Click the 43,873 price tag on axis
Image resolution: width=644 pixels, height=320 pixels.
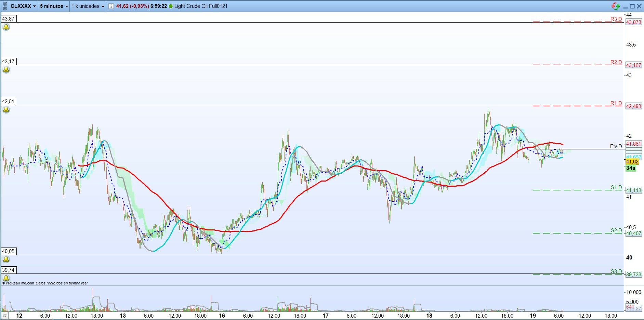(x=634, y=22)
